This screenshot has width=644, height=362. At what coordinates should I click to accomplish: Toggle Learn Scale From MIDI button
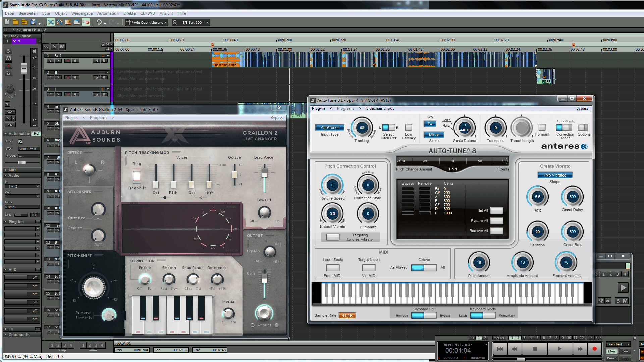333,268
